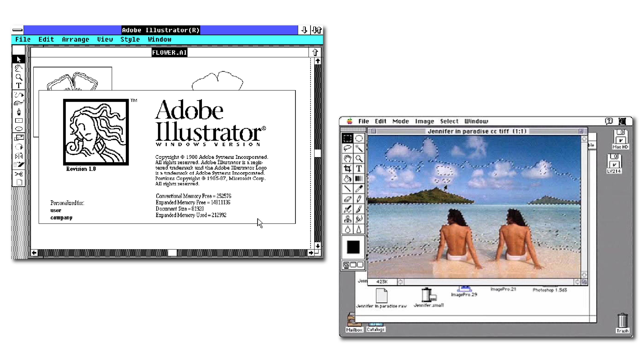Screen dimensions: 644x362
Task: Select the rectangular marquee tool in Photoshop
Action: point(347,138)
